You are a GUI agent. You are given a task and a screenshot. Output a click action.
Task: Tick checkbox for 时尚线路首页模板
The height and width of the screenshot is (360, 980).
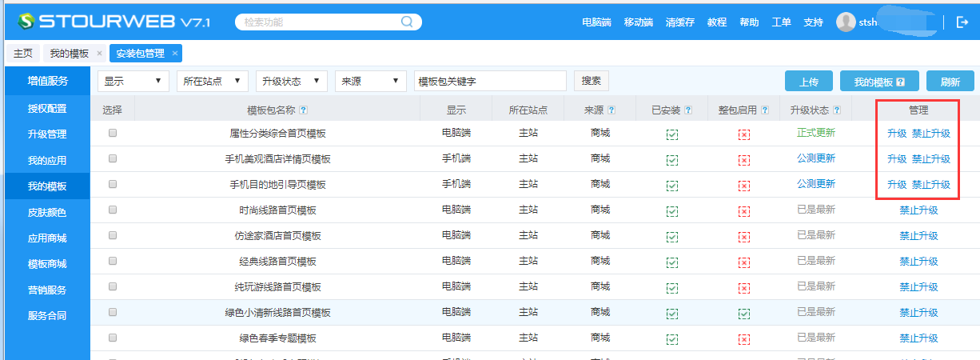113,210
